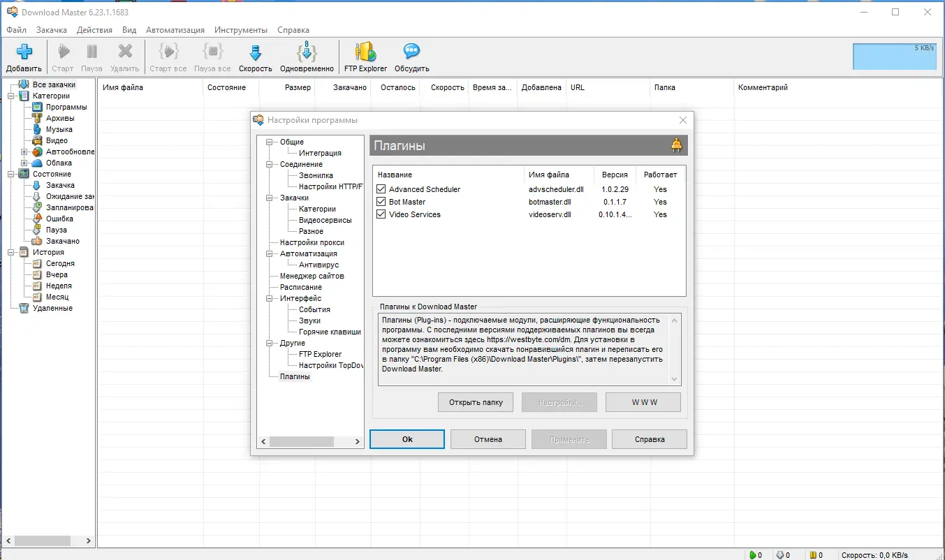This screenshot has height=560, width=945.
Task: Select Горячие клавиши settings item
Action: click(330, 332)
